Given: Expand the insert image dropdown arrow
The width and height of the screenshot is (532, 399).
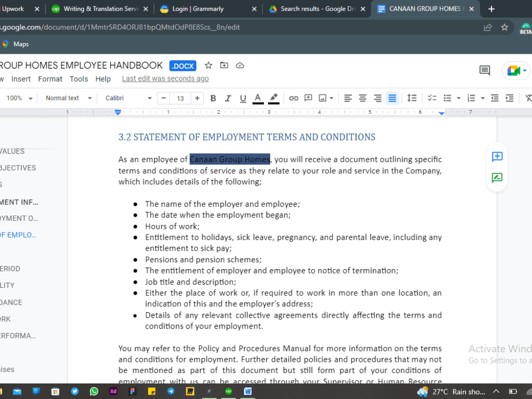Looking at the screenshot, I should (x=331, y=98).
